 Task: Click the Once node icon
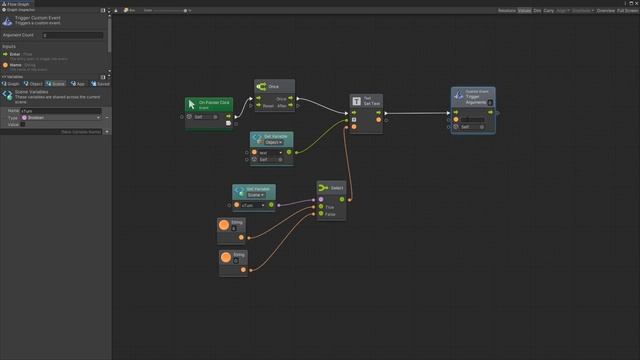[261, 87]
